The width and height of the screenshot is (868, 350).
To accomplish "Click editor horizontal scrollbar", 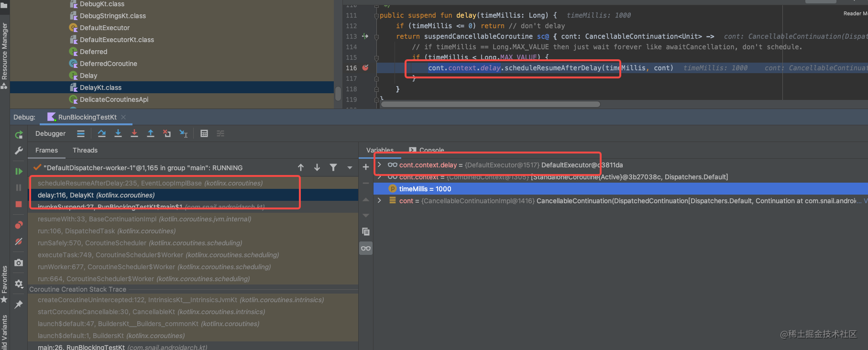I will tap(490, 104).
